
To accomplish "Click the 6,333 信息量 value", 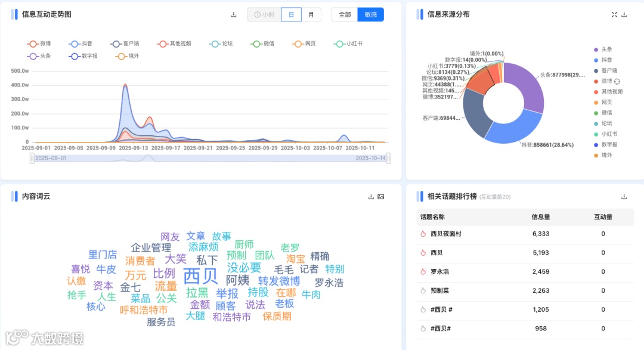I will click(x=541, y=234).
